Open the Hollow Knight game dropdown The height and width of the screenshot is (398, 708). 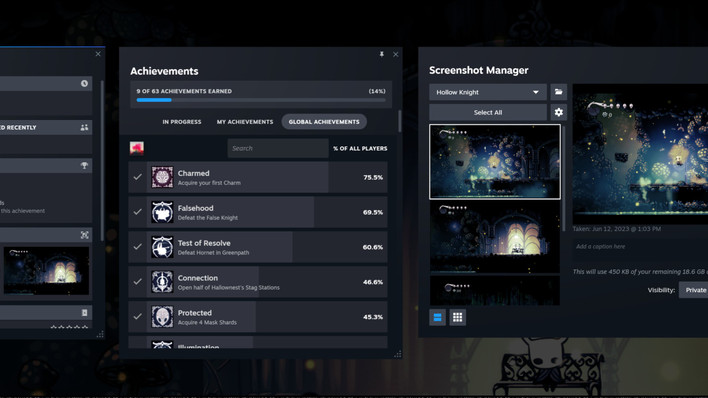coord(488,92)
